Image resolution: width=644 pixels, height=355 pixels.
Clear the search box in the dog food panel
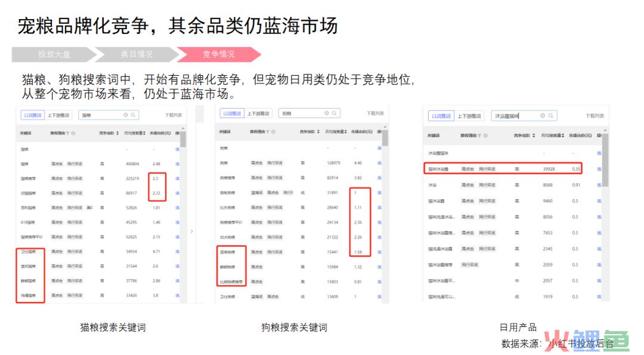coord(327,113)
